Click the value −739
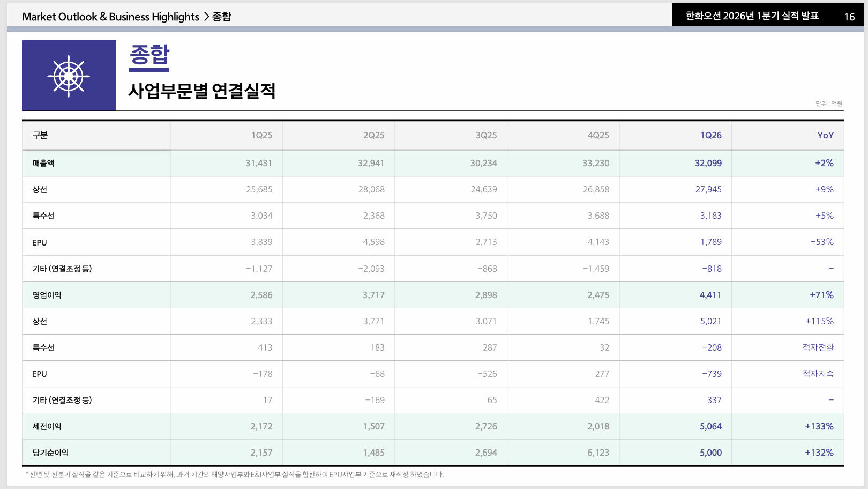Viewport: 868px width, 489px height. pyautogui.click(x=712, y=374)
